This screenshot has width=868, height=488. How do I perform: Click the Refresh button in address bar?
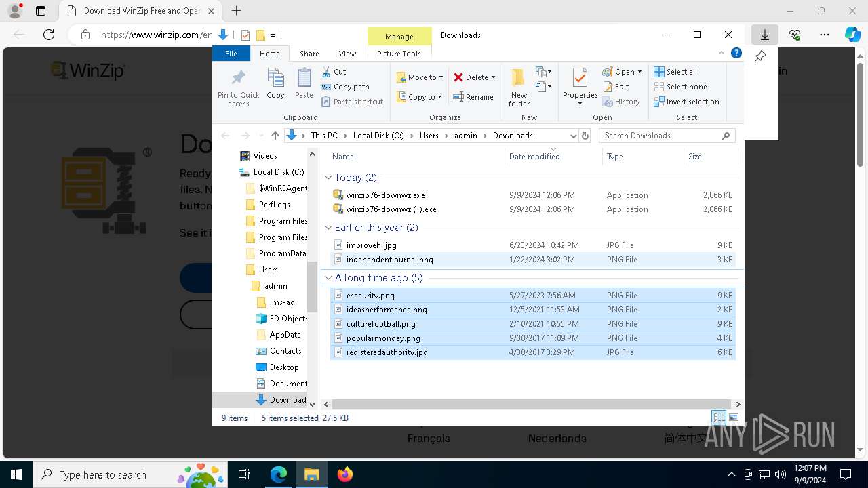(585, 136)
